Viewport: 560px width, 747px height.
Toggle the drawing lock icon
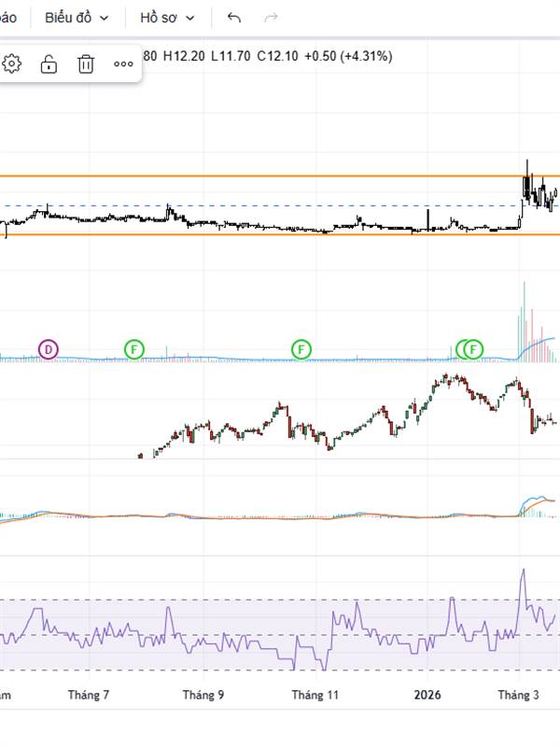click(49, 63)
